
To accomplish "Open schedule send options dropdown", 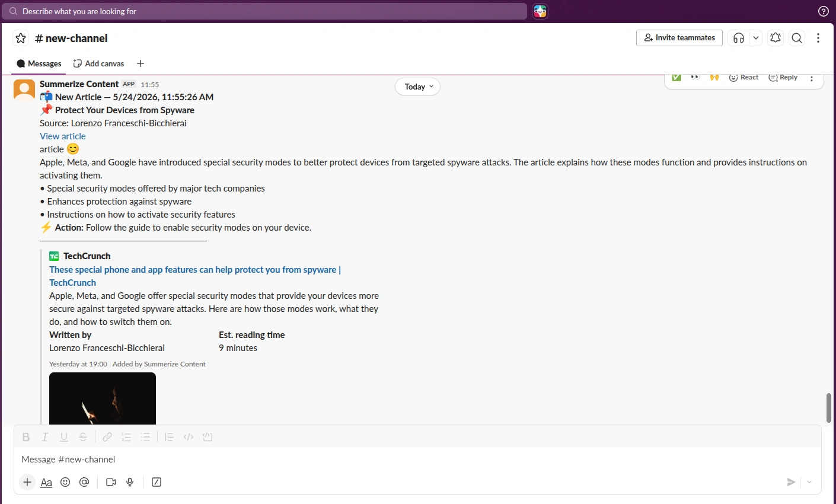I will (809, 482).
